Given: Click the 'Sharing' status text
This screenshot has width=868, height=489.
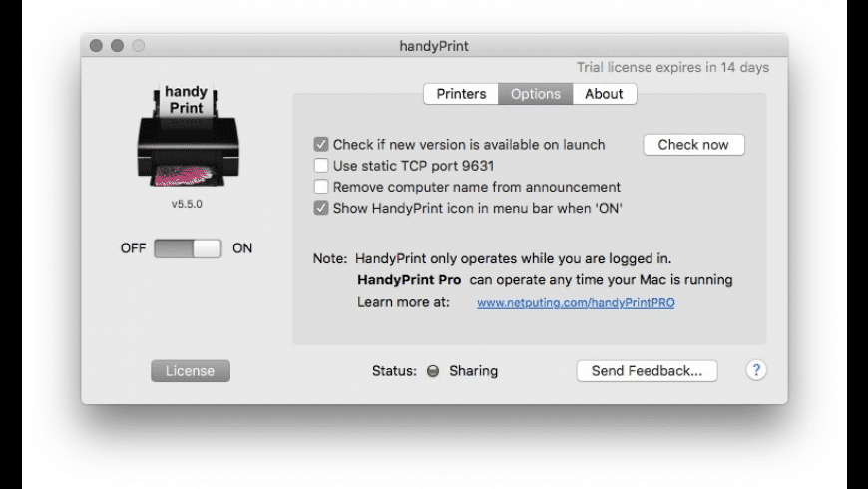Looking at the screenshot, I should pos(473,371).
